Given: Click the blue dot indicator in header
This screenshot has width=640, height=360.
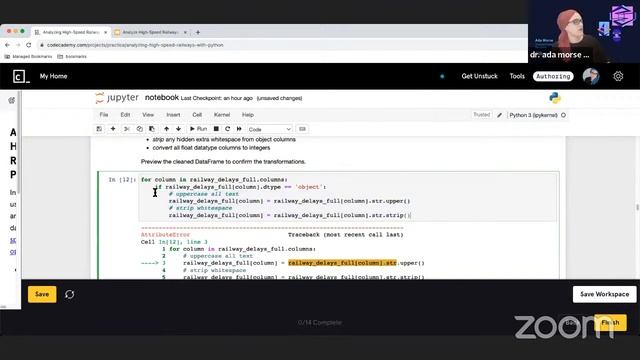Looking at the screenshot, I should (442, 76).
